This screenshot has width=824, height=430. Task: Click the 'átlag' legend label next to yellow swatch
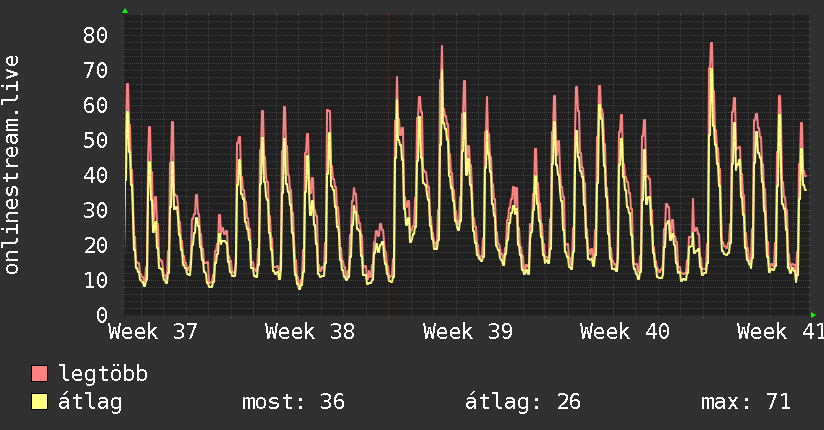tap(90, 402)
